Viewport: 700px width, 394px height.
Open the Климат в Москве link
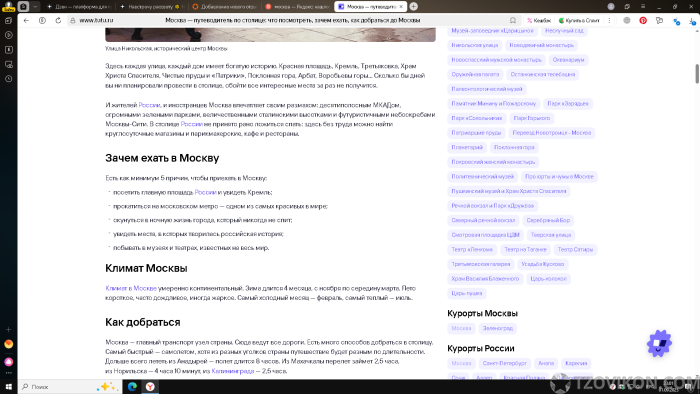(x=131, y=288)
